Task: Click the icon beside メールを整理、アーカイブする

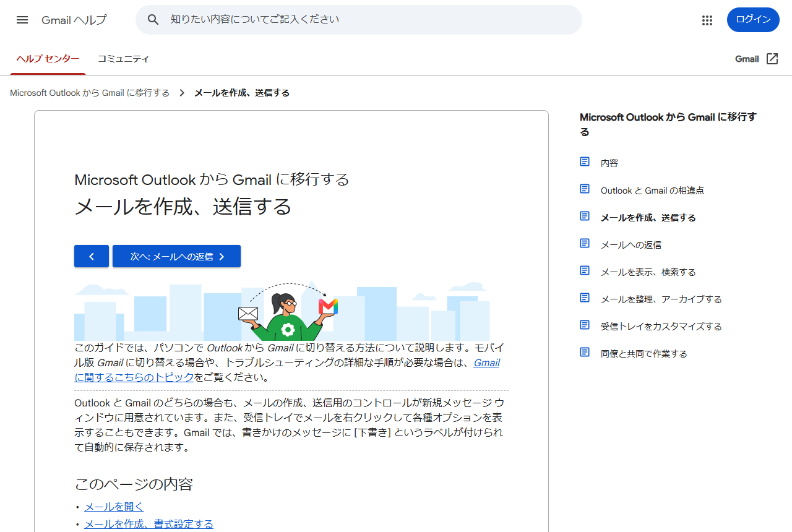Action: [x=585, y=298]
